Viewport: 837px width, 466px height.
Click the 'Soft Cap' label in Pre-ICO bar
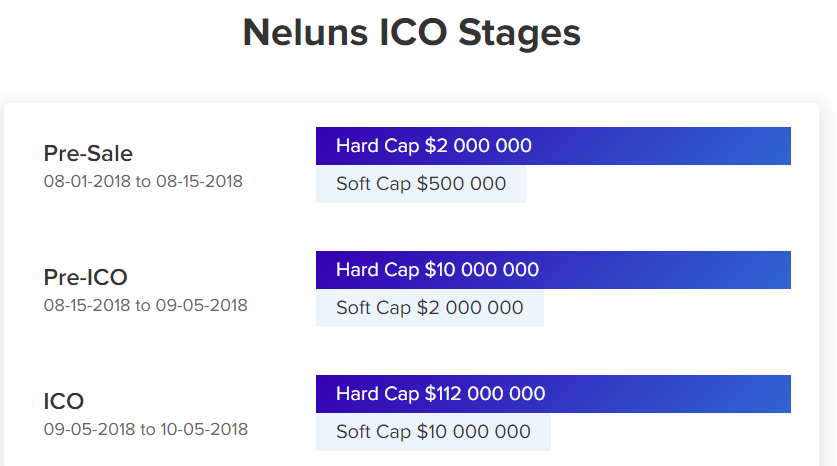(x=374, y=308)
